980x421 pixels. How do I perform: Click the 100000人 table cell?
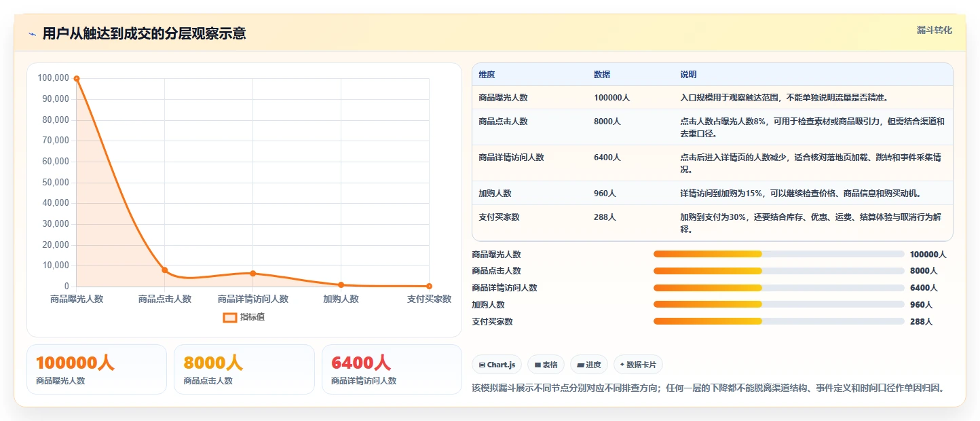pyautogui.click(x=611, y=98)
